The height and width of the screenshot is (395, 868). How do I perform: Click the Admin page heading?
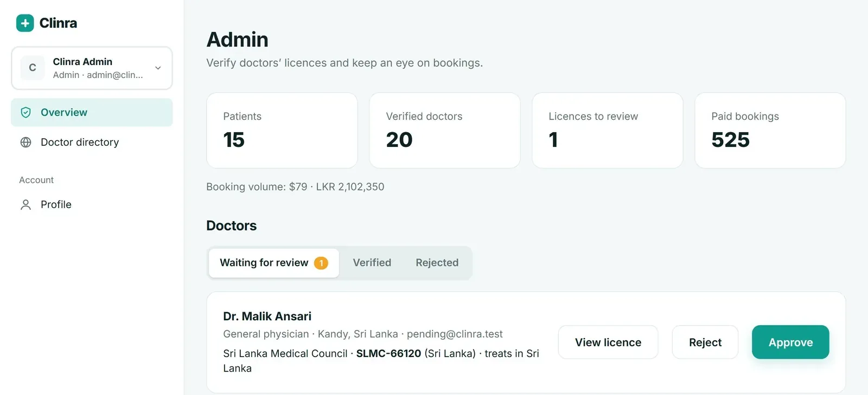(x=238, y=40)
